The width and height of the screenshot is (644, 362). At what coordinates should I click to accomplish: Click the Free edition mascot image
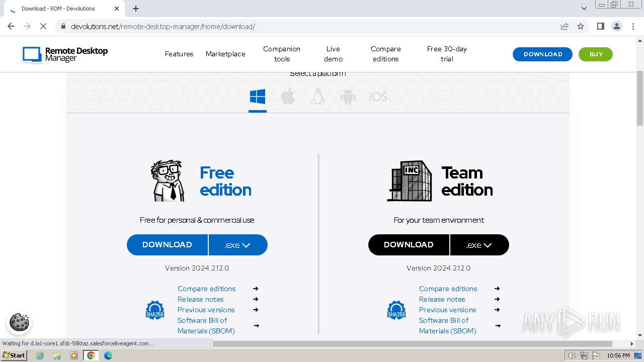168,181
